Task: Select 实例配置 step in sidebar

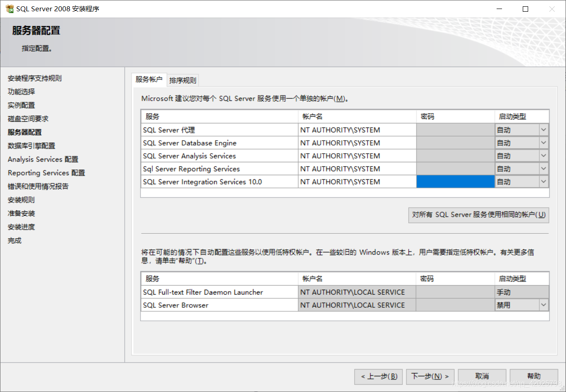Action: pos(21,105)
